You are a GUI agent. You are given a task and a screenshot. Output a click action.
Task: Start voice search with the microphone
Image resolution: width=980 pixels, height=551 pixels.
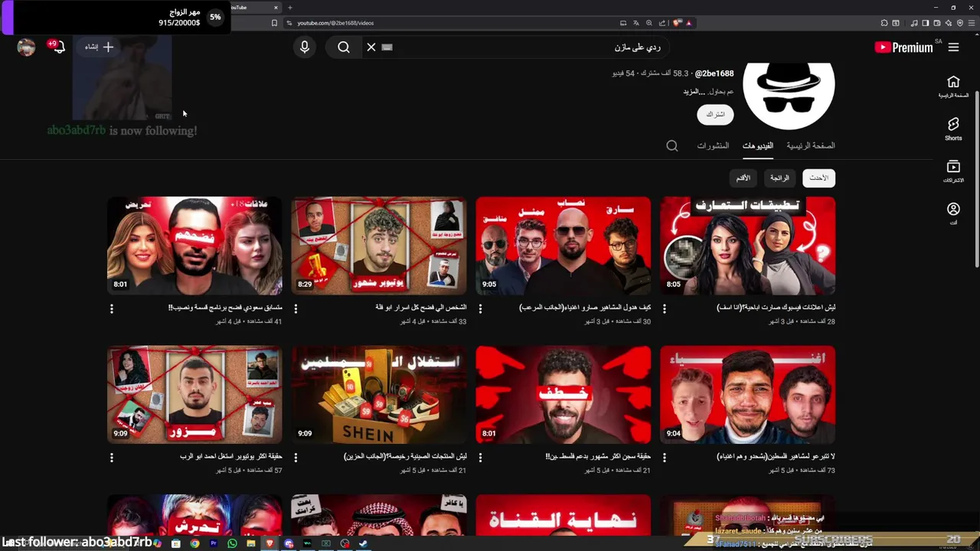pyautogui.click(x=305, y=47)
